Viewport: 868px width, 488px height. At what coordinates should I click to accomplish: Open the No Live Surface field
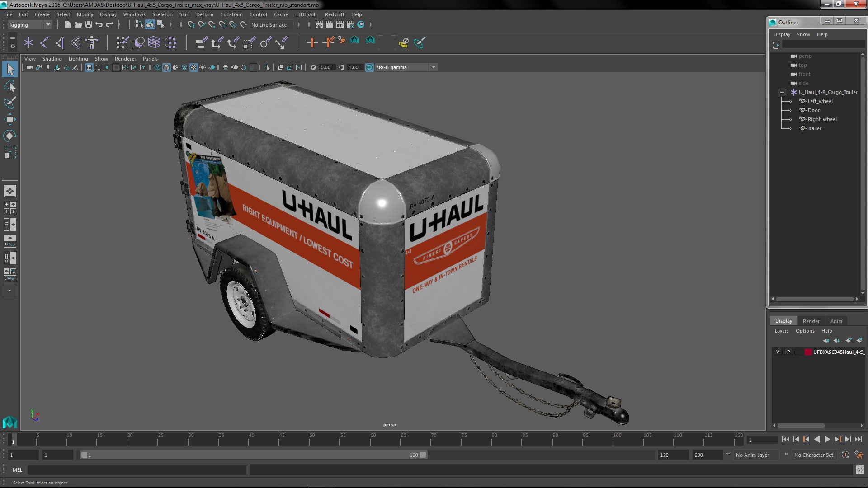(x=271, y=25)
